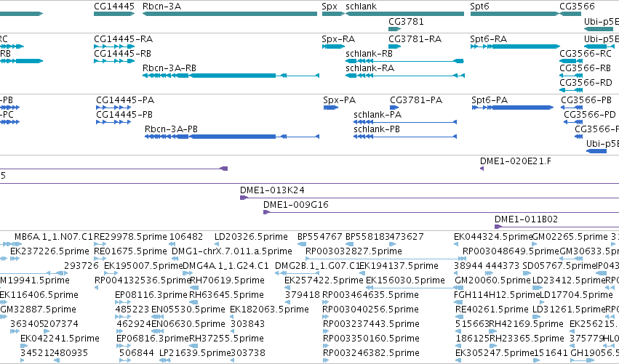Select the RE01675.5prime EST label
The image size is (619, 364).
click(x=130, y=251)
